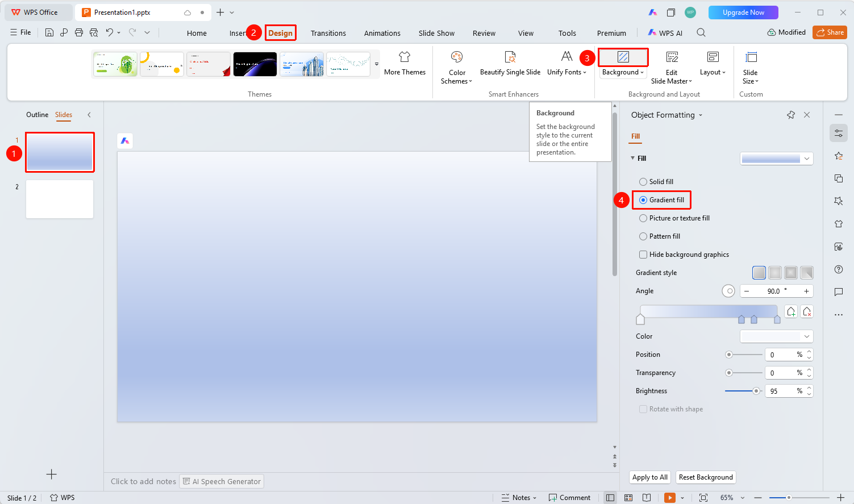
Task: Select Picture or texture fill option
Action: tap(643, 218)
